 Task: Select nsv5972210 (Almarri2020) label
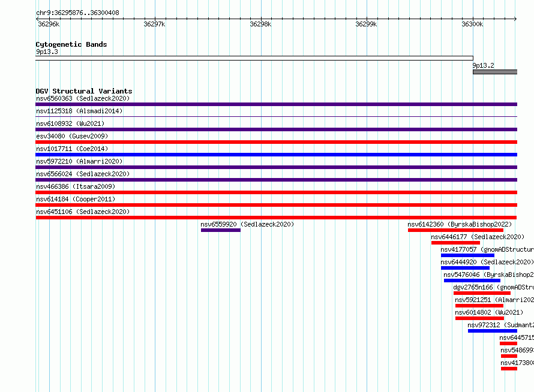tap(79, 161)
